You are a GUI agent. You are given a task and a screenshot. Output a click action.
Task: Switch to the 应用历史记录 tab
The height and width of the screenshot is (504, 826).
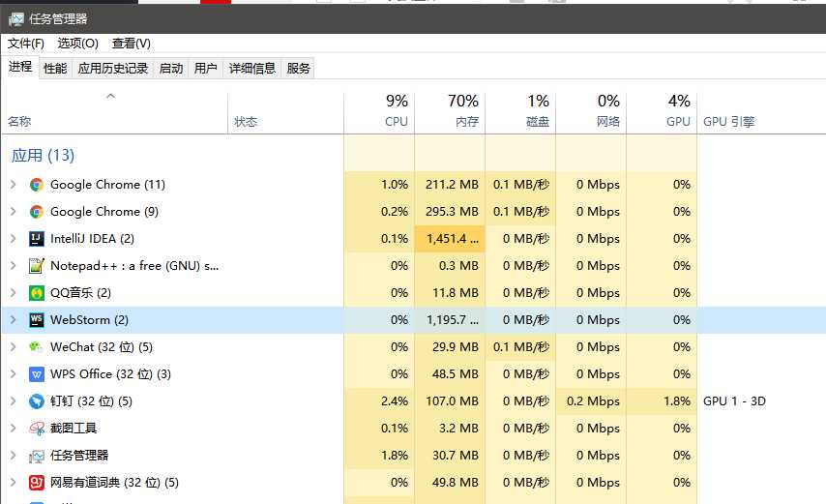pyautogui.click(x=113, y=69)
